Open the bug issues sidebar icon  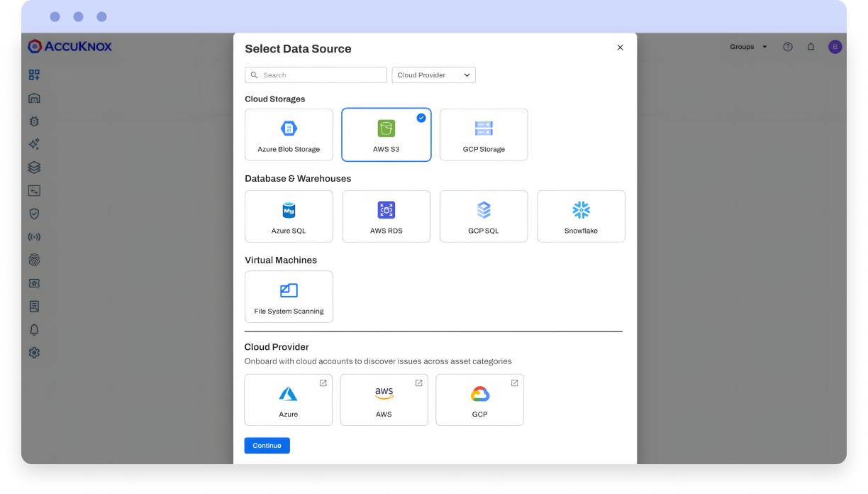(34, 121)
